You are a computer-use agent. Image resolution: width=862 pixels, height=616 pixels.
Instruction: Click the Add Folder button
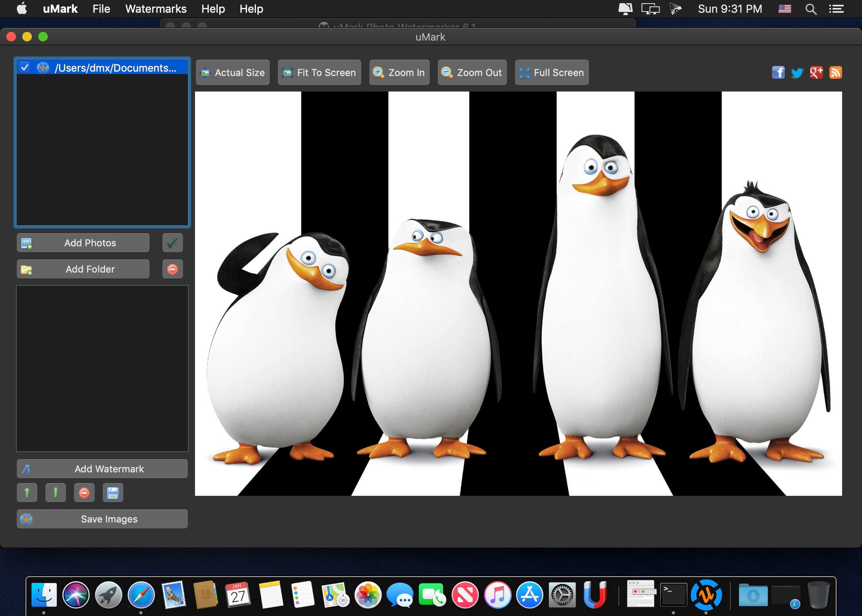pos(83,269)
